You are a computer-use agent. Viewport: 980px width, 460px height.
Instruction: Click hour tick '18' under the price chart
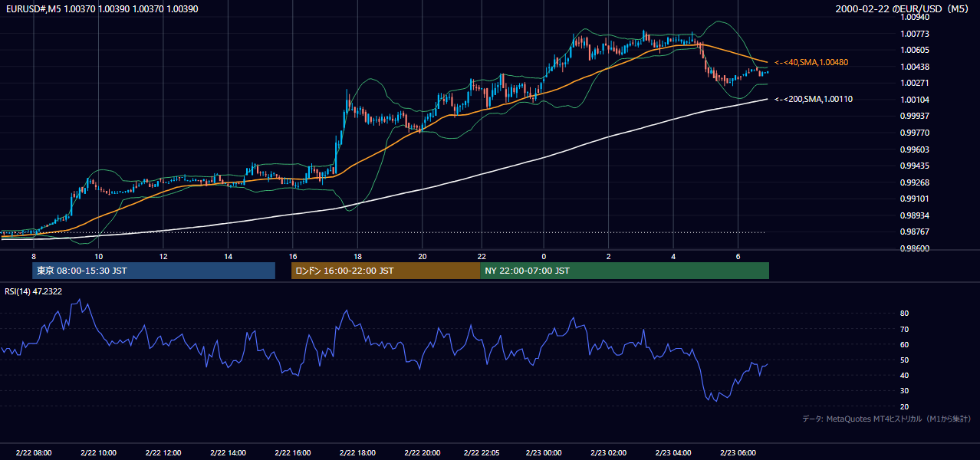click(358, 256)
